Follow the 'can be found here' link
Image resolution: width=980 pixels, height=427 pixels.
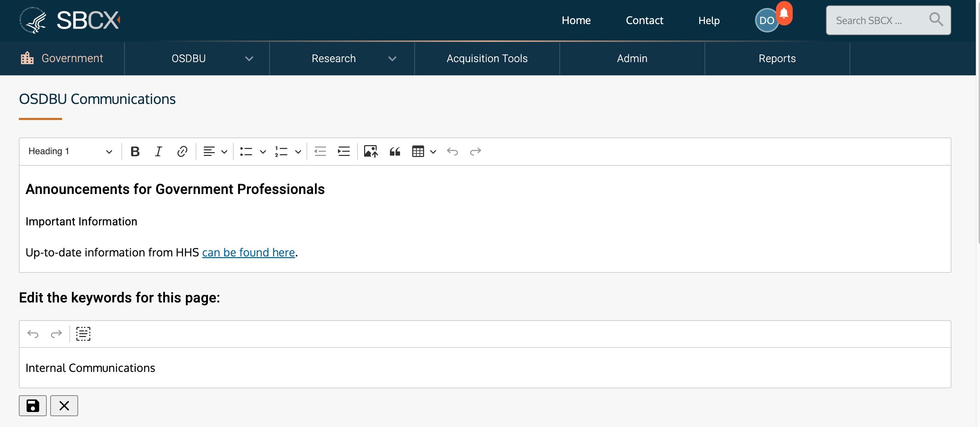click(248, 252)
